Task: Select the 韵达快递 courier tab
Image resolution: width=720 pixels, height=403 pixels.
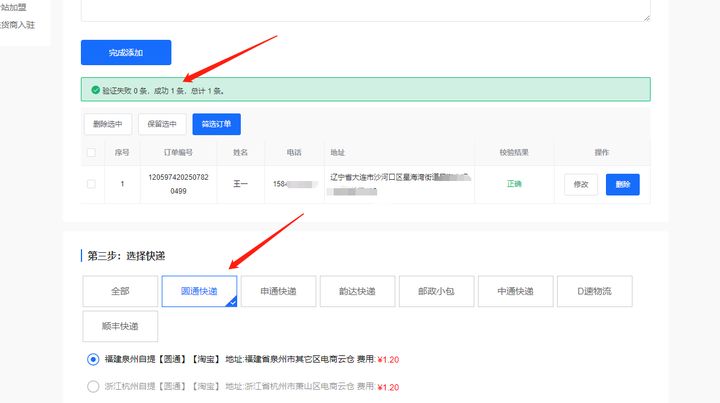Action: 357,291
